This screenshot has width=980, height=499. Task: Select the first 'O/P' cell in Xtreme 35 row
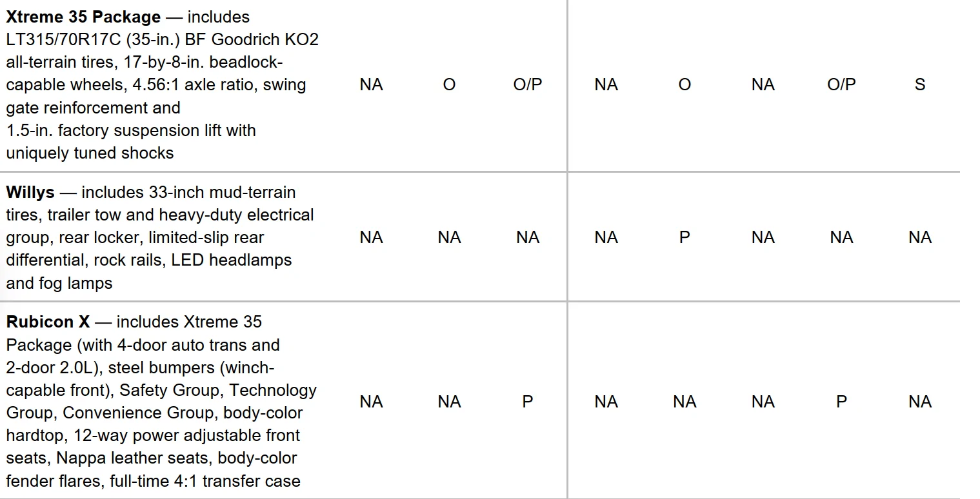[x=528, y=84]
